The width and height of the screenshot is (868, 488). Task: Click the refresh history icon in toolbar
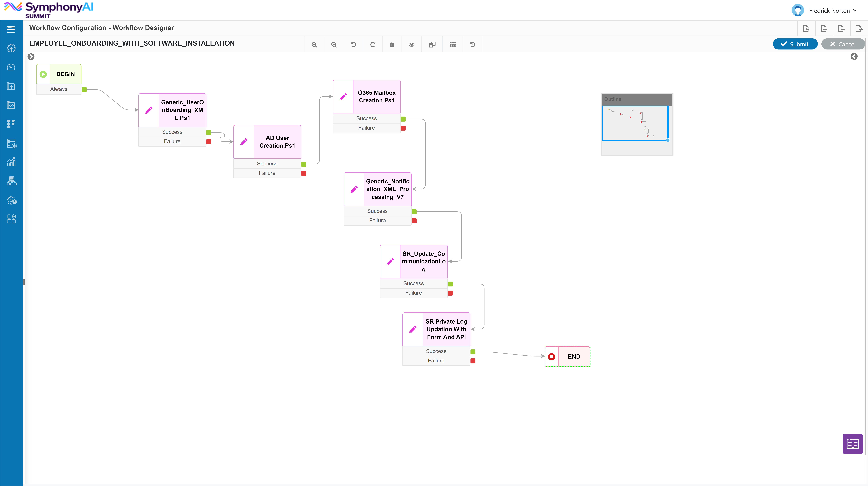pos(472,45)
